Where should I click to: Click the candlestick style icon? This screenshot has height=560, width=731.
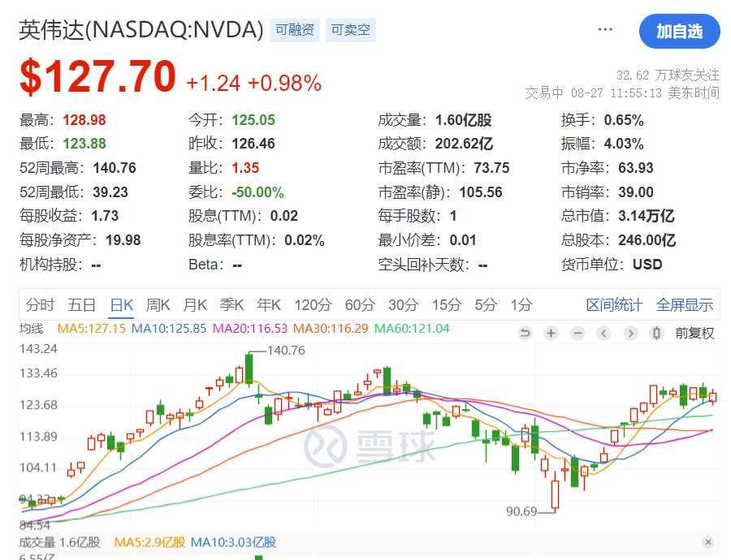coord(656,333)
